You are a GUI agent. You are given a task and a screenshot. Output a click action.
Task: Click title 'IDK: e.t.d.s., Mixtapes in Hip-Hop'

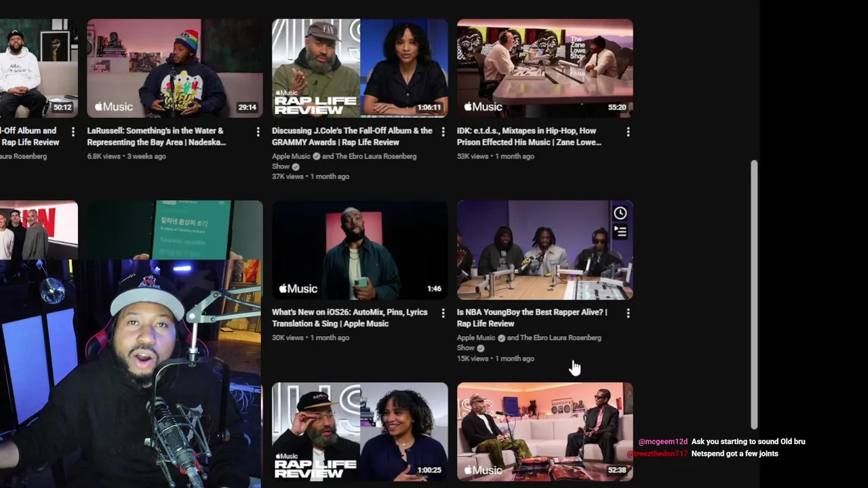[529, 136]
